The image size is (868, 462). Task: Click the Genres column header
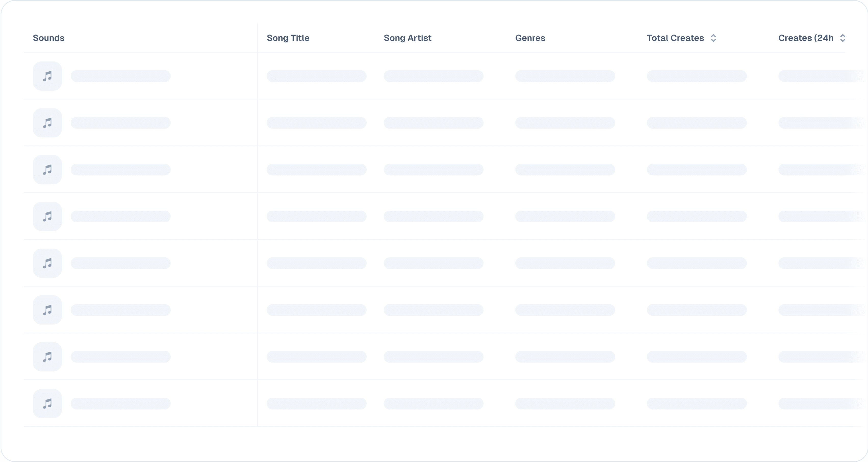coord(530,38)
